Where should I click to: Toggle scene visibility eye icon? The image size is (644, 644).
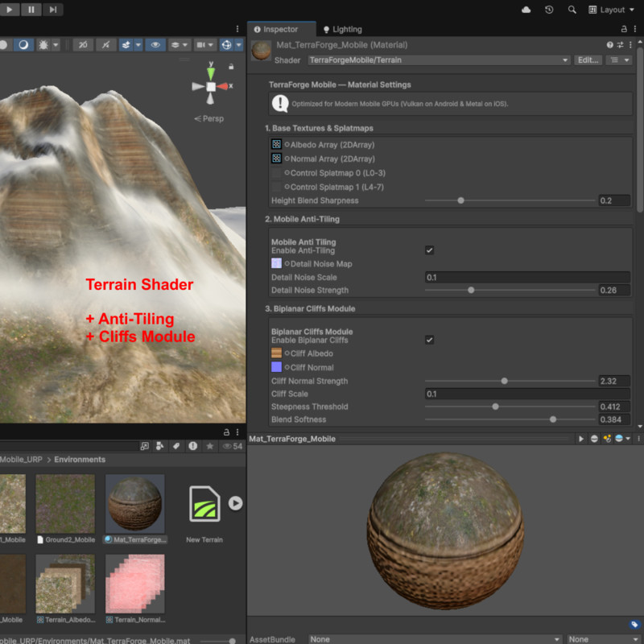coord(155,45)
